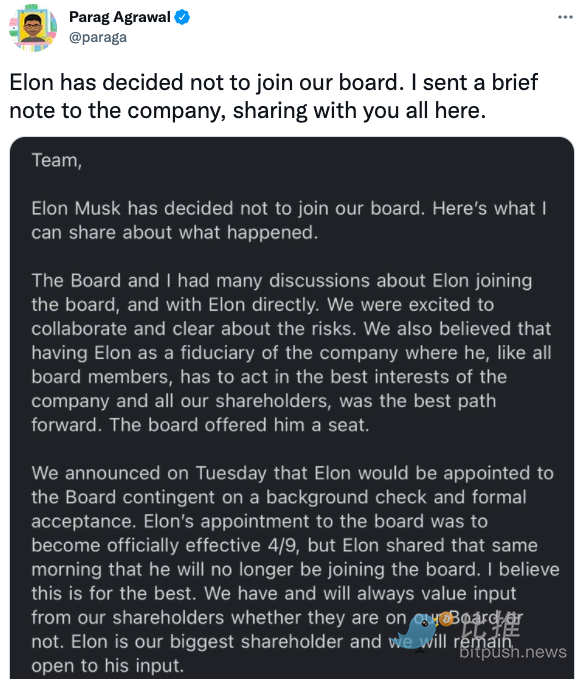Click the bitpush.news watermark text
The width and height of the screenshot is (587, 679).
[x=513, y=652]
